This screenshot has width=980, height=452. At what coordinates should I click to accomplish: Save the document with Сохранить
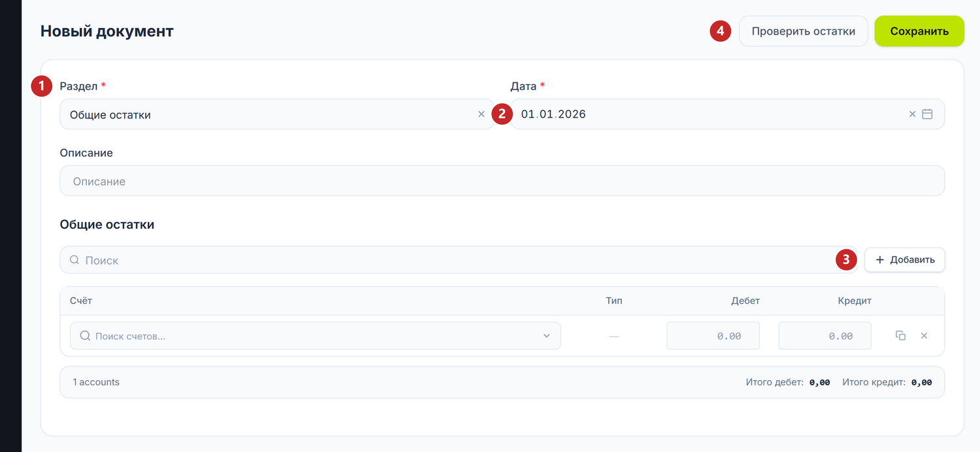pos(919,31)
